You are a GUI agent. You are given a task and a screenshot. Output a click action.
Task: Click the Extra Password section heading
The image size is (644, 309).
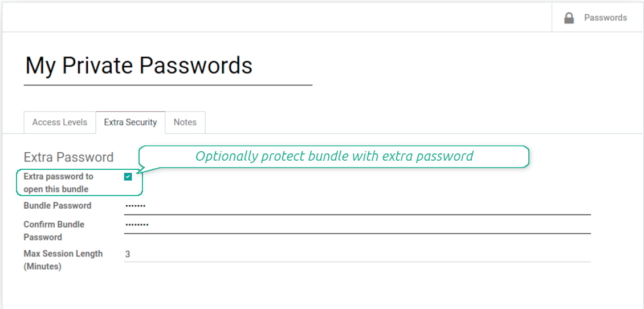[x=68, y=157]
